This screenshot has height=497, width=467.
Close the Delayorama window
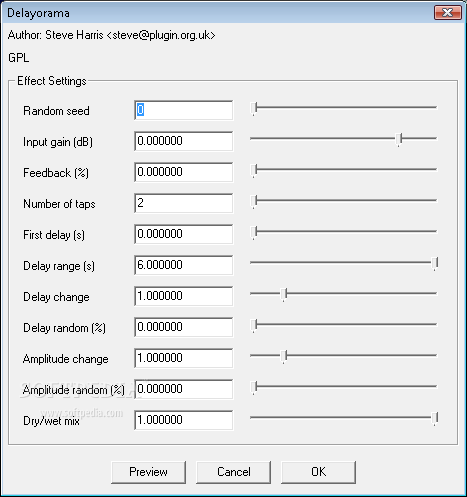(x=448, y=13)
